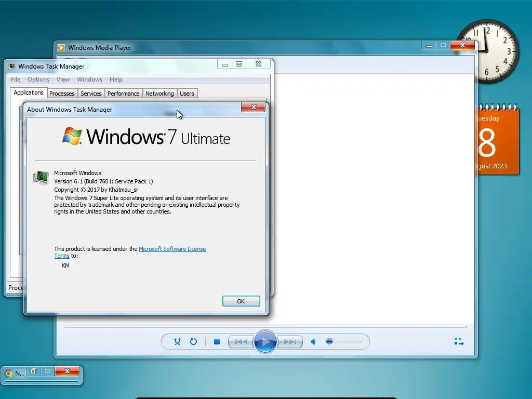Maximize the Windows Media Player window
The height and width of the screenshot is (399, 532).
pos(443,46)
